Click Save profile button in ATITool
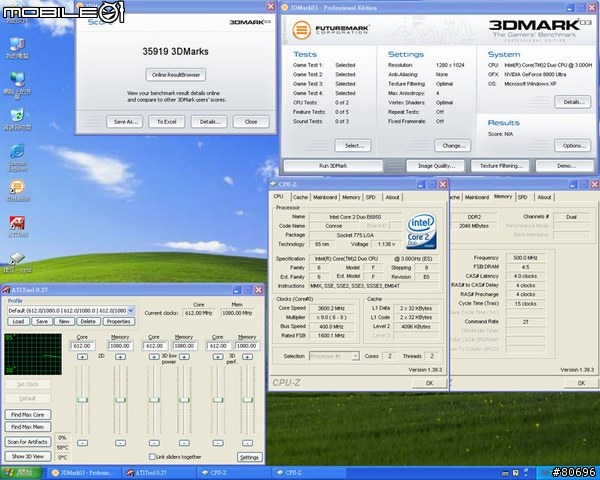Image resolution: width=600 pixels, height=480 pixels. tap(42, 322)
